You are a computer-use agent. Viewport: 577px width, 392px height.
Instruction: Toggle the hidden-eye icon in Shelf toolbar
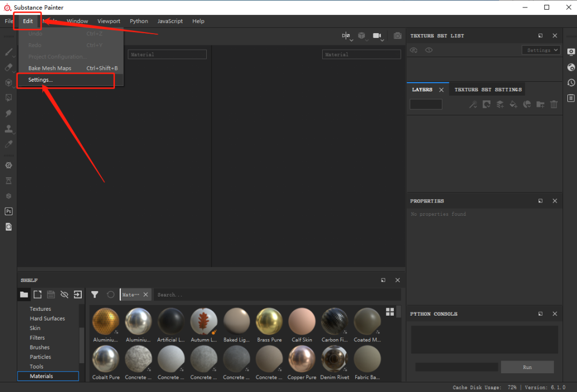coord(65,295)
